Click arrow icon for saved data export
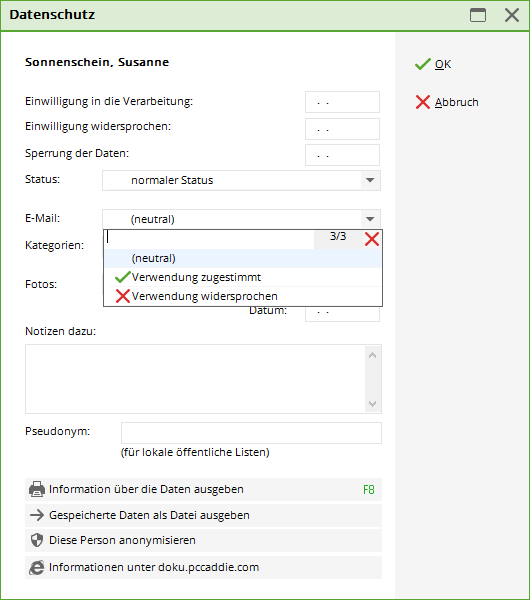The height and width of the screenshot is (600, 530). (x=37, y=515)
